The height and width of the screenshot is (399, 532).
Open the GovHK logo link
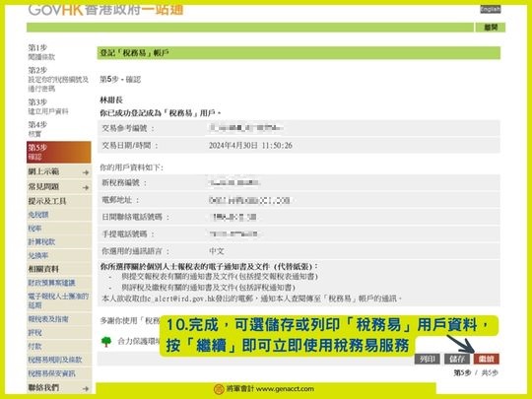tap(105, 9)
